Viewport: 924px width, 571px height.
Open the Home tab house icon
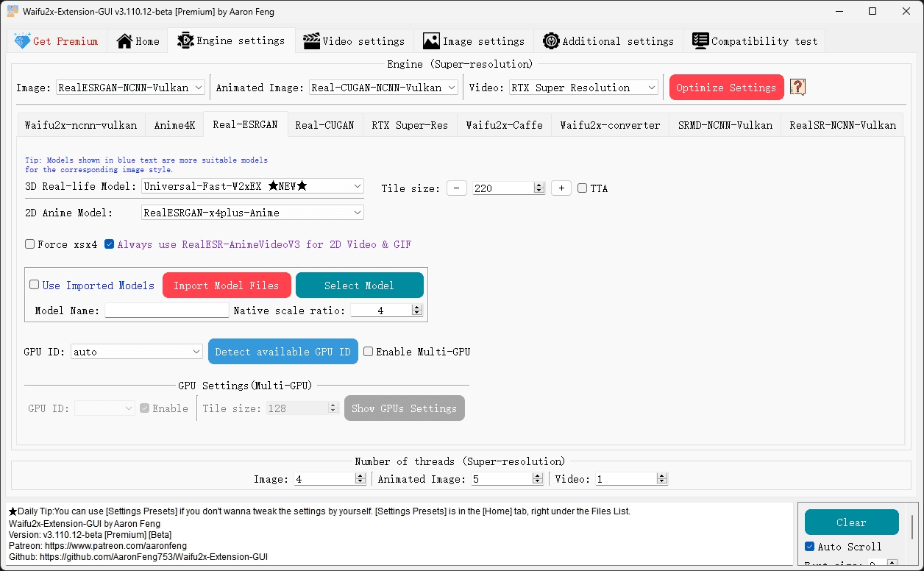pyautogui.click(x=124, y=41)
